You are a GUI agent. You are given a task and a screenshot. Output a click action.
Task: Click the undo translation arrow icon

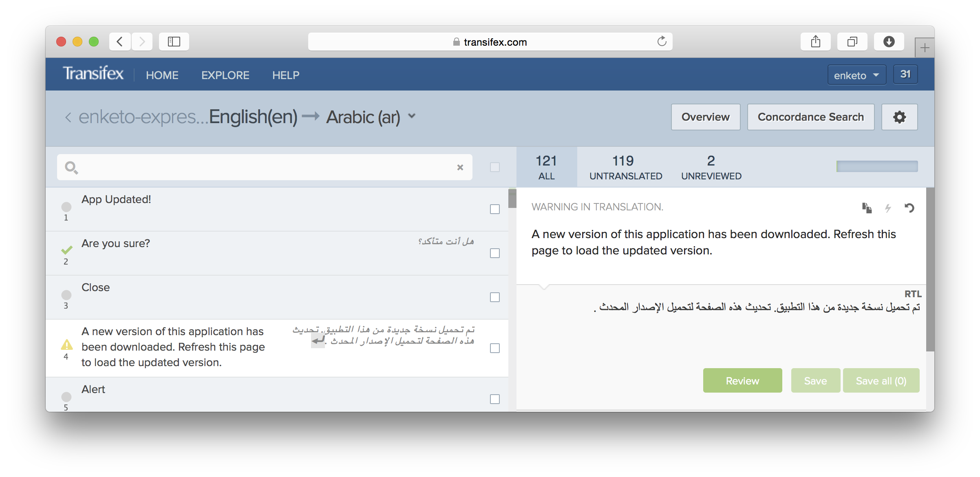pyautogui.click(x=909, y=208)
